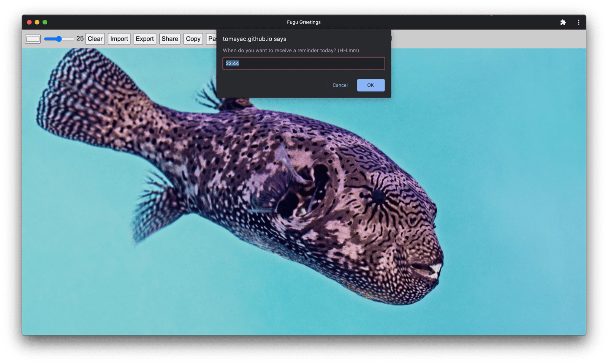This screenshot has height=364, width=608.
Task: Share the current drawing
Action: click(169, 38)
